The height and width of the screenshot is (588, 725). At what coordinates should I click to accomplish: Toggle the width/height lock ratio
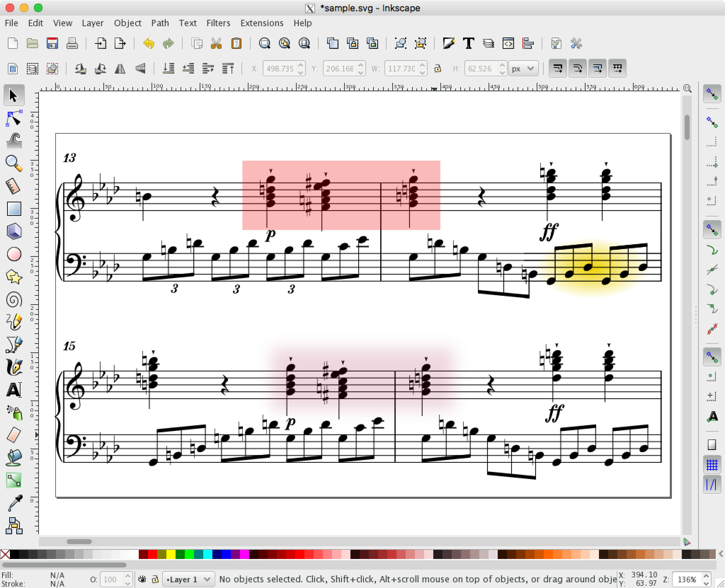(438, 68)
